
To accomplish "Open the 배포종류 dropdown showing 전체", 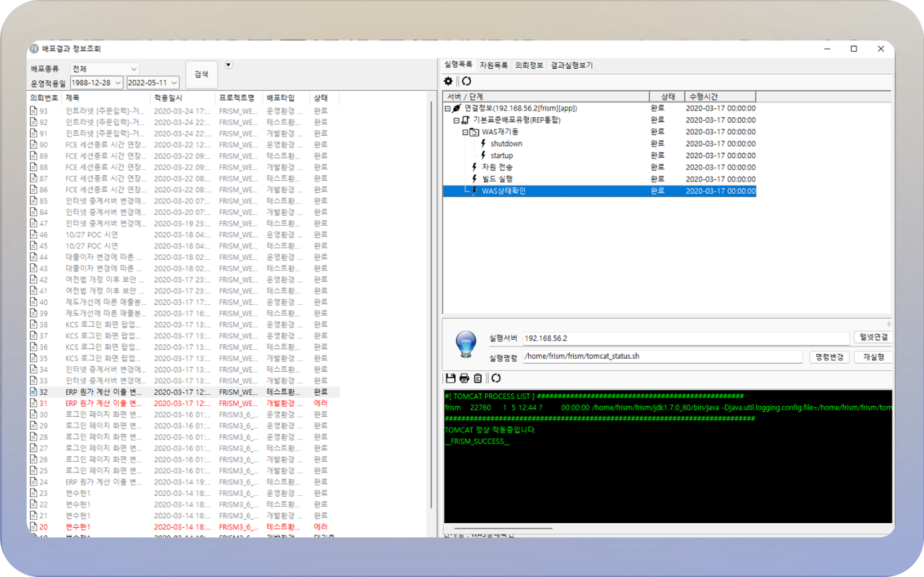I will [x=104, y=69].
